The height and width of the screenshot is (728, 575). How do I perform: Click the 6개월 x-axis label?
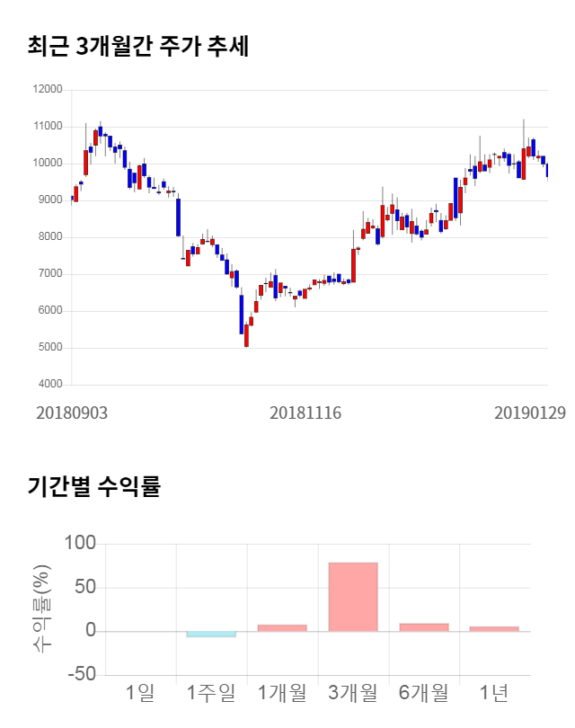pos(424,692)
